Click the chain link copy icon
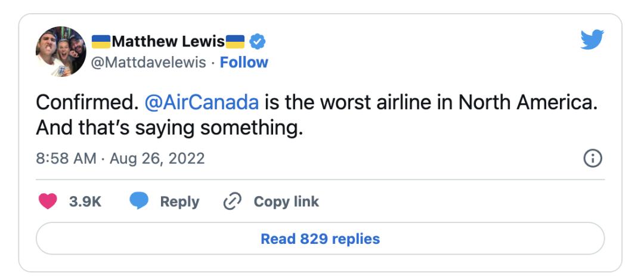The image size is (644, 279). coord(231,201)
